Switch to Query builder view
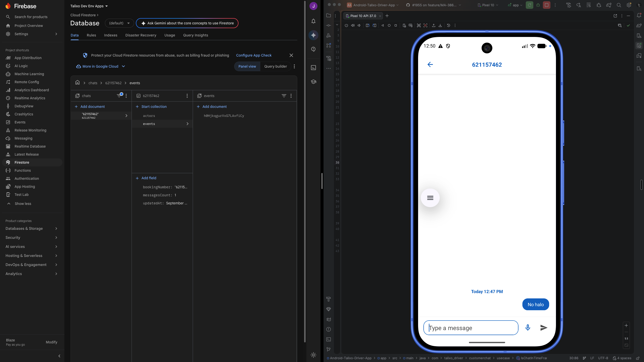The height and width of the screenshot is (362, 644). pos(275,66)
